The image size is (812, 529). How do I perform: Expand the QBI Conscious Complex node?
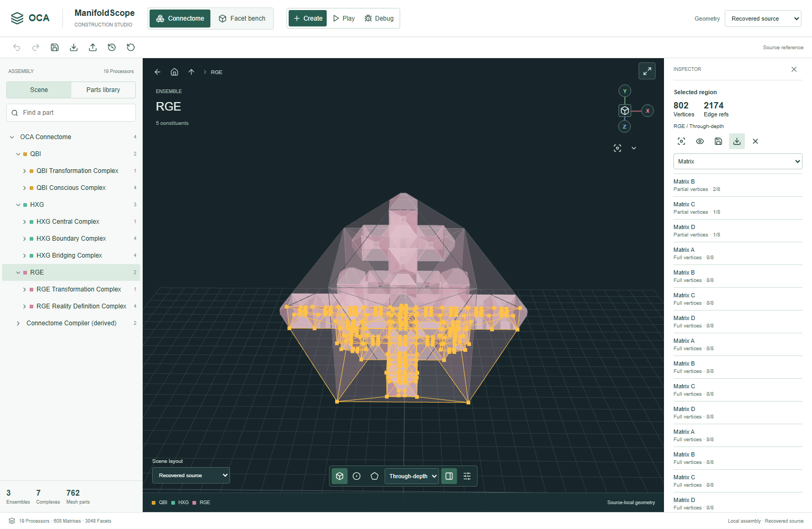[24, 188]
